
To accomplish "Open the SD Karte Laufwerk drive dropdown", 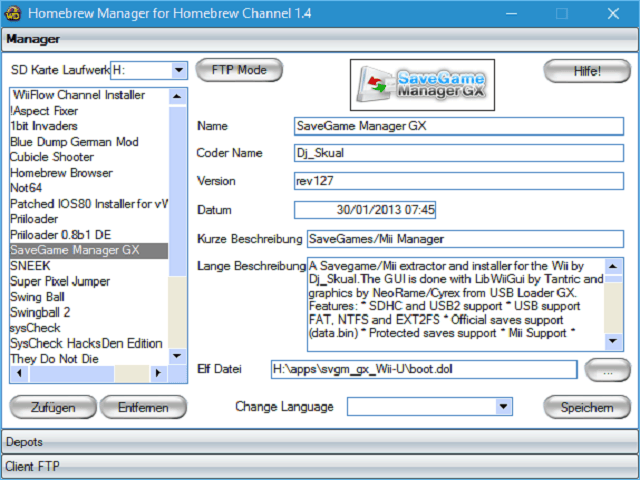I will (x=178, y=71).
